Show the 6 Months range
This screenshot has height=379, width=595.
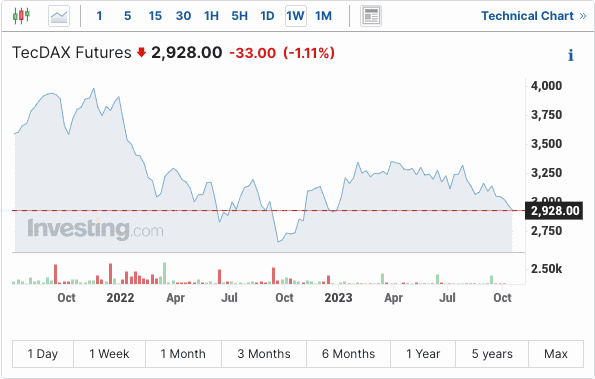click(348, 354)
